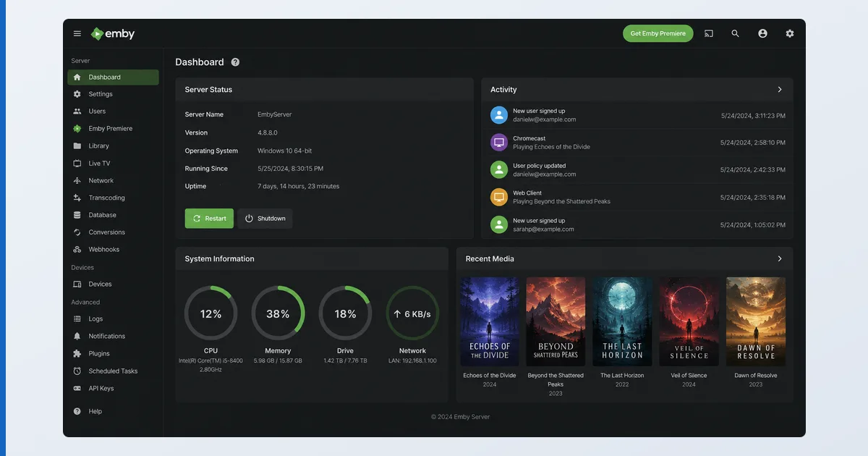Open the cast to device icon
868x456 pixels.
(709, 33)
